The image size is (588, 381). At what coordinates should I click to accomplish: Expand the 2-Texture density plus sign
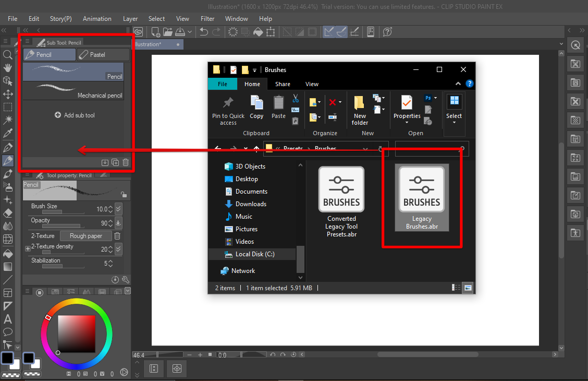(28, 249)
